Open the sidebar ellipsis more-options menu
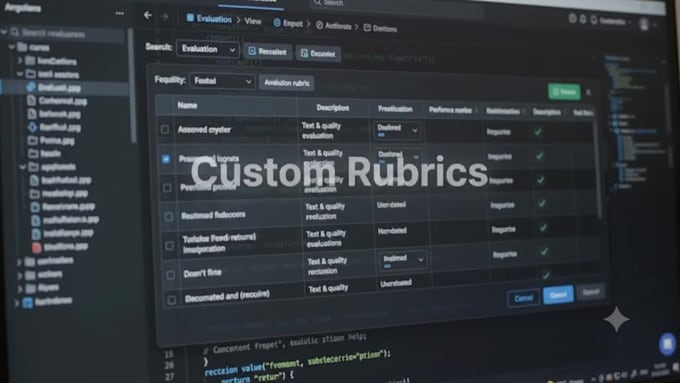 click(120, 13)
